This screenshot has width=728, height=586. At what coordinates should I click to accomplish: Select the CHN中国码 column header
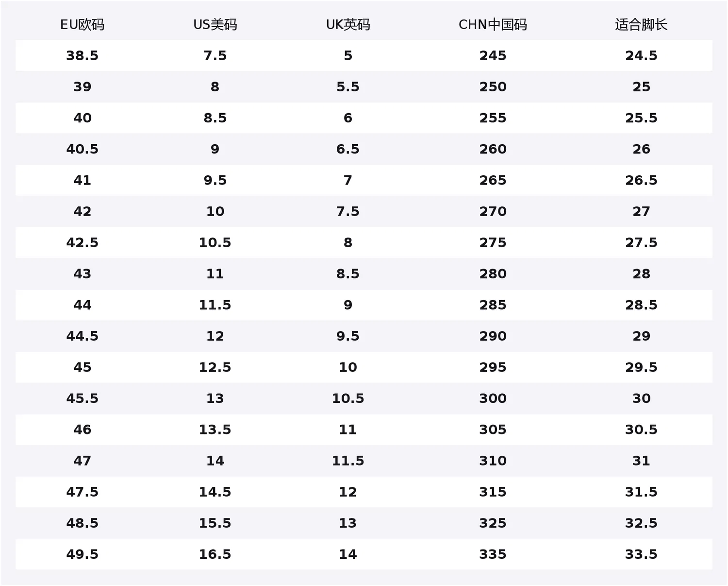(493, 25)
